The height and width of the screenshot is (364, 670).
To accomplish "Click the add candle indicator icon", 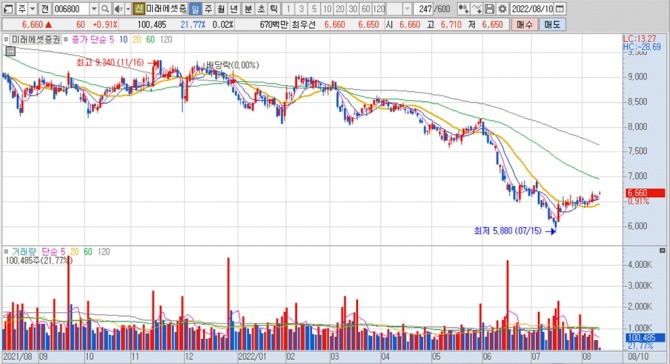I will coord(463,9).
